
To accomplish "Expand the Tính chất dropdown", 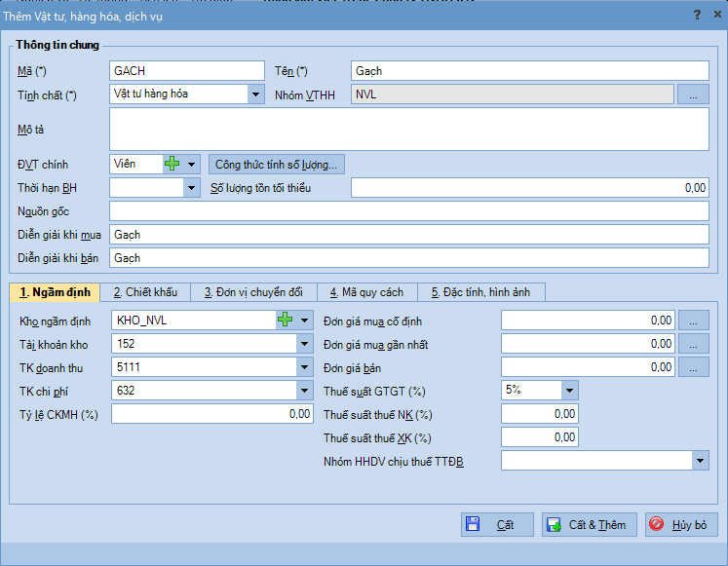I will [255, 94].
